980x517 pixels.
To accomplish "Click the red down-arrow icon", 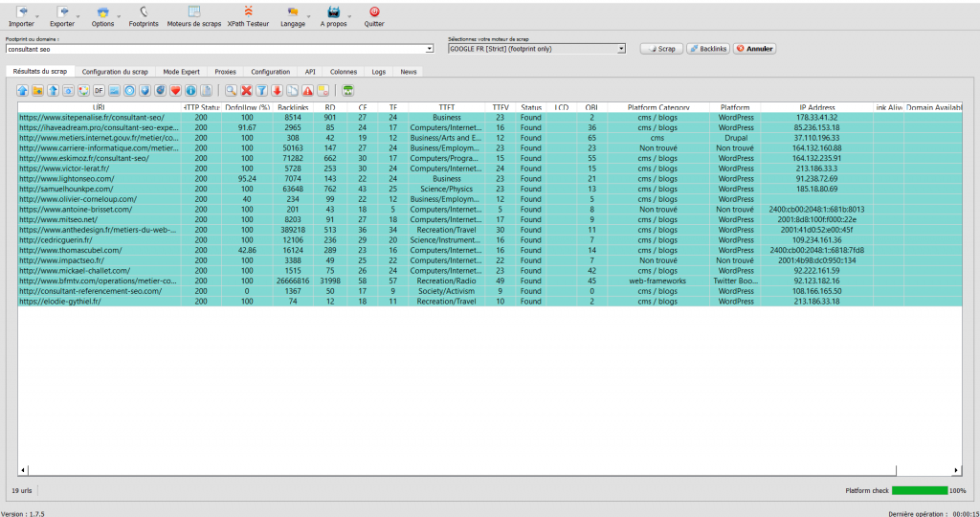I will 277,91.
